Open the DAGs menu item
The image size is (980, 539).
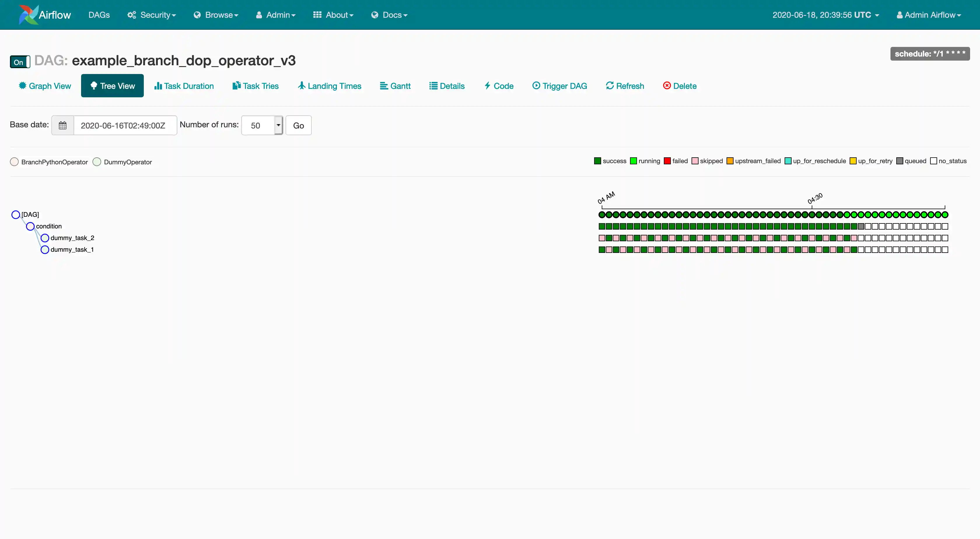pyautogui.click(x=99, y=15)
